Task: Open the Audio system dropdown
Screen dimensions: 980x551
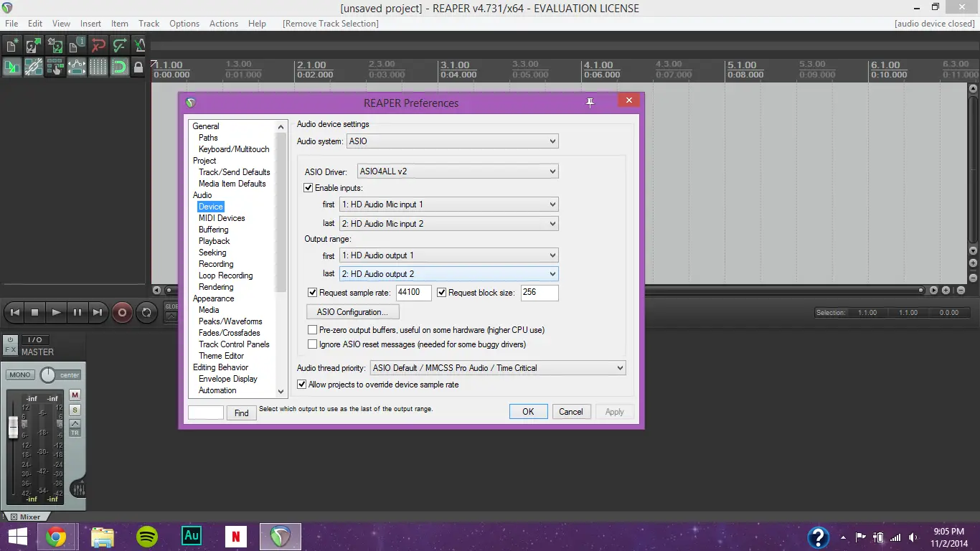Action: [x=452, y=141]
